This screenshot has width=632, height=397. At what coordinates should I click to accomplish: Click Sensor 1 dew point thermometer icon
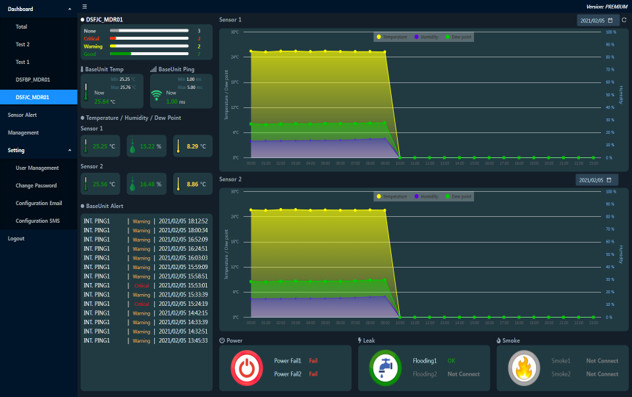click(178, 145)
